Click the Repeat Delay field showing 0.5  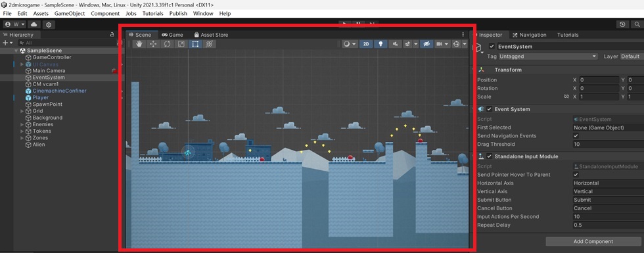(x=608, y=225)
